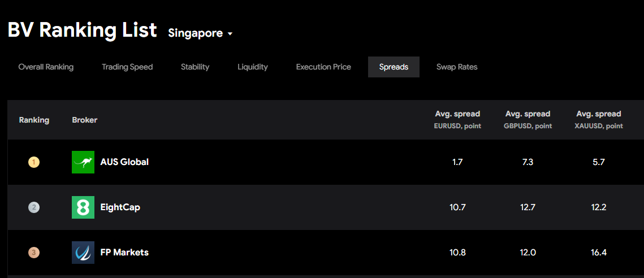Screen dimensions: 644x278
Task: Click the AUS Global kangaroo logo
Action: [x=83, y=162]
